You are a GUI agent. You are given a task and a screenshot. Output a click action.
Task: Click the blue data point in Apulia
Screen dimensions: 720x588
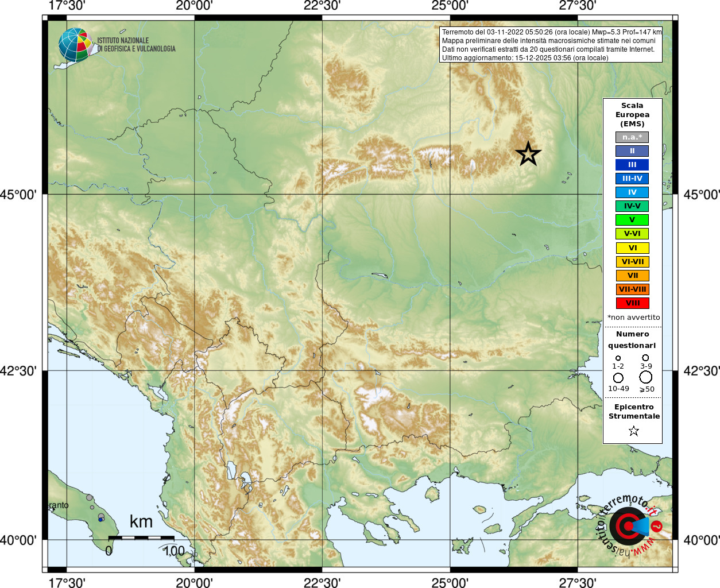click(100, 520)
